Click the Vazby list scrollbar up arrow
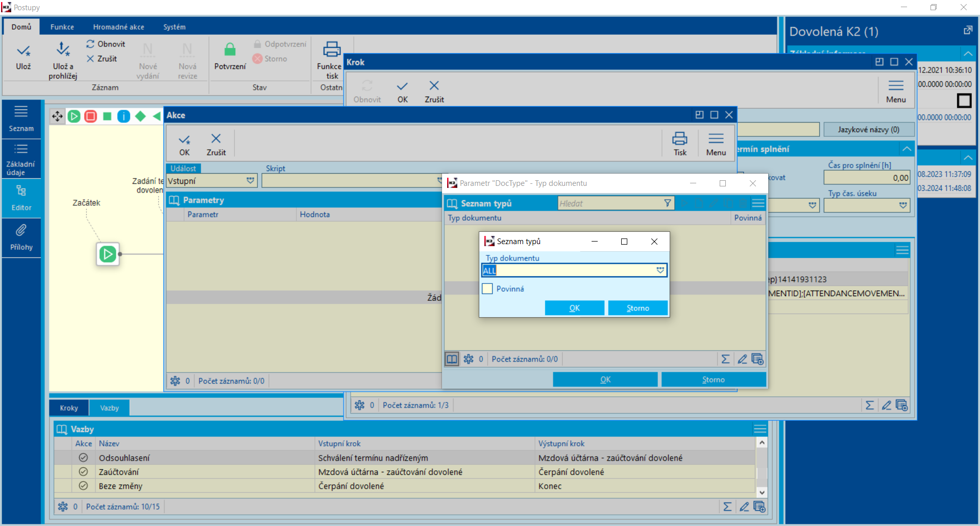 (762, 443)
